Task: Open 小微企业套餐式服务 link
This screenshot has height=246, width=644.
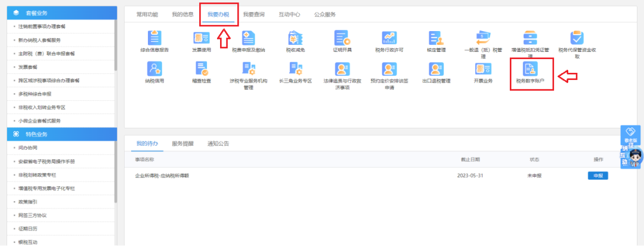Action: 39,121
